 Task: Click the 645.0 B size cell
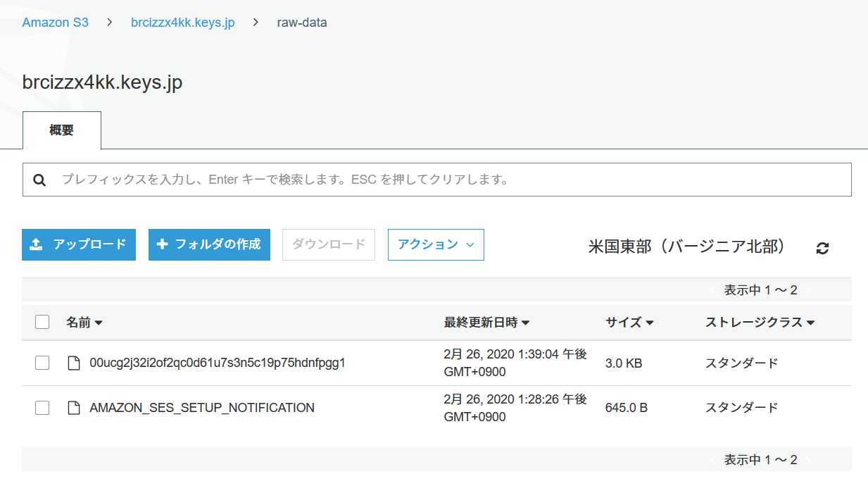pos(627,408)
